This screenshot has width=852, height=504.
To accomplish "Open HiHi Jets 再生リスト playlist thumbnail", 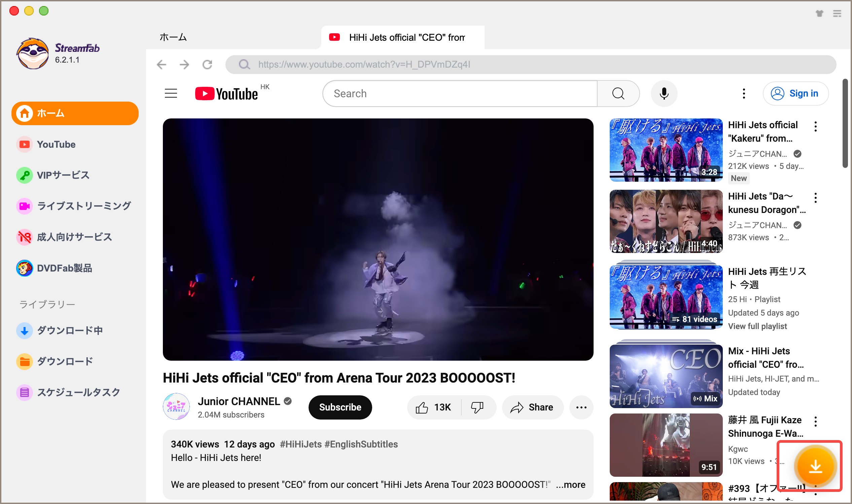I will [666, 297].
